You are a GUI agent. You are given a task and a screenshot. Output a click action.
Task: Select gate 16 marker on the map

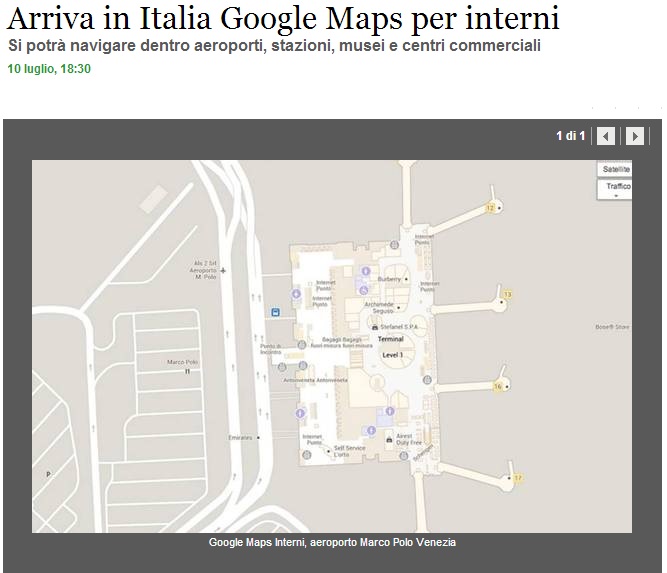pos(497,386)
